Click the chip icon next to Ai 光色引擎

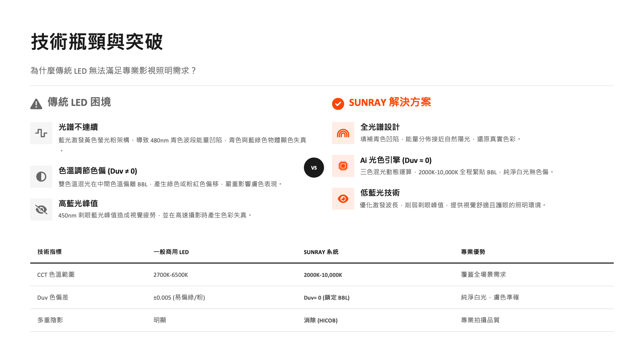[343, 166]
